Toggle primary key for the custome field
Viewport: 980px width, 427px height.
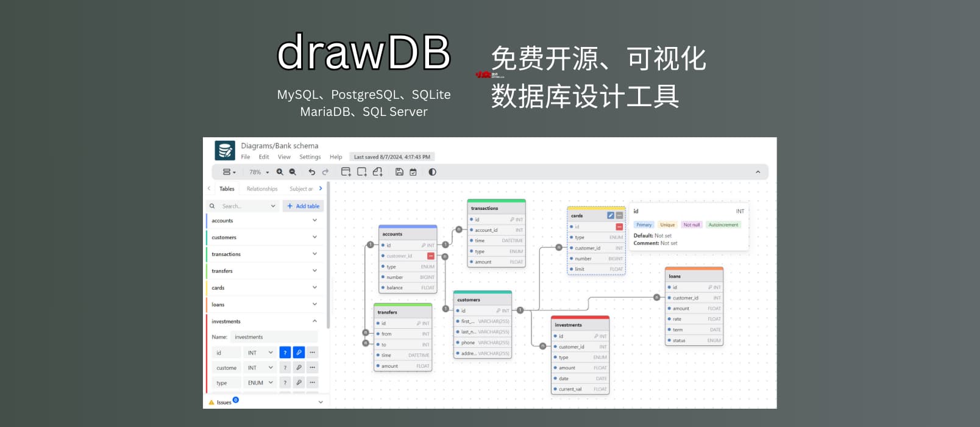click(299, 368)
